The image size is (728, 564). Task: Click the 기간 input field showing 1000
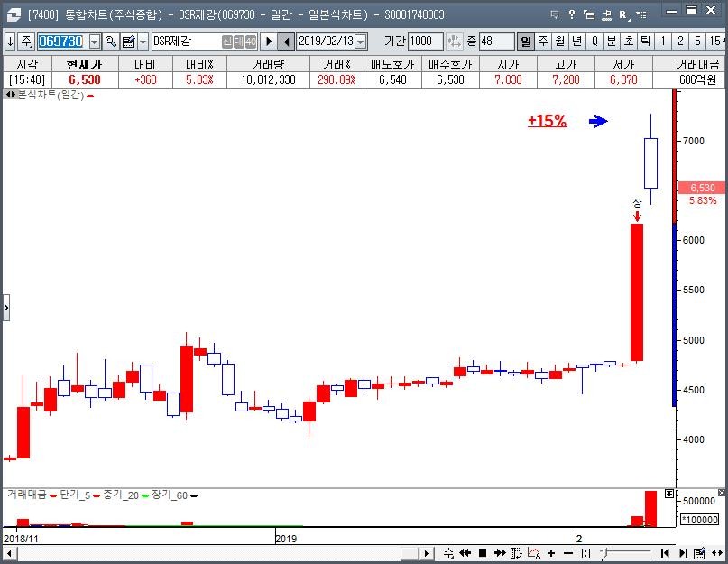(424, 42)
